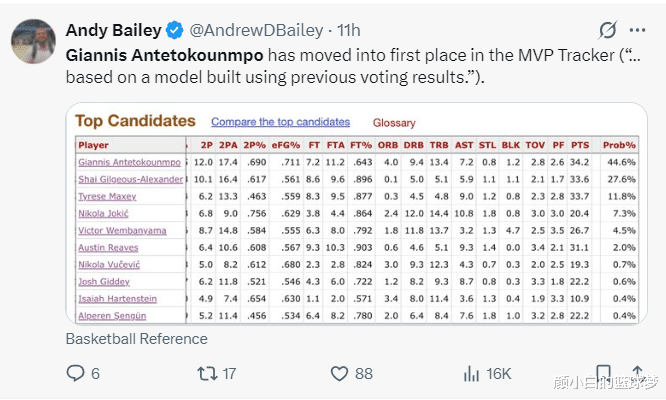Open the view analytics bar icon
666x400 pixels.
click(471, 373)
